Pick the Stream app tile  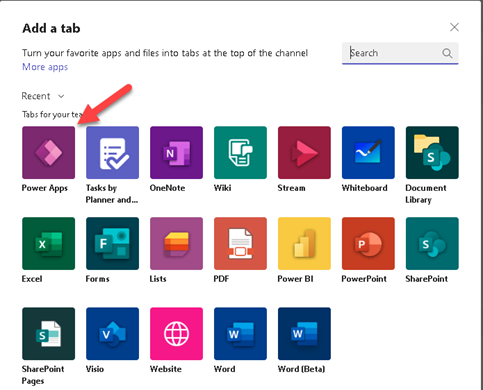pyautogui.click(x=304, y=153)
